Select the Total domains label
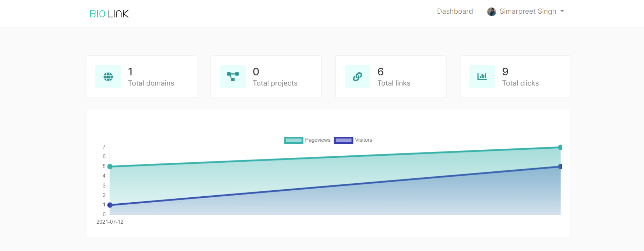This screenshot has width=644, height=251. [151, 83]
